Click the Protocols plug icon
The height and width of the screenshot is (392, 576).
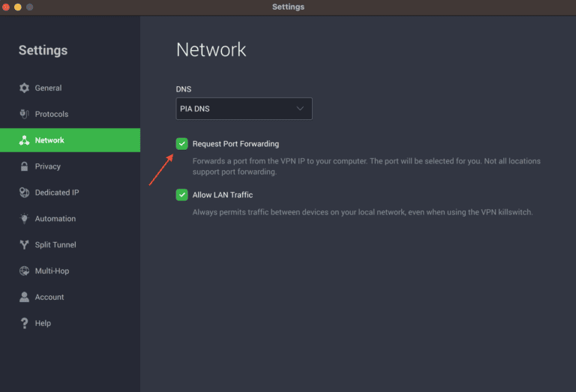(24, 114)
